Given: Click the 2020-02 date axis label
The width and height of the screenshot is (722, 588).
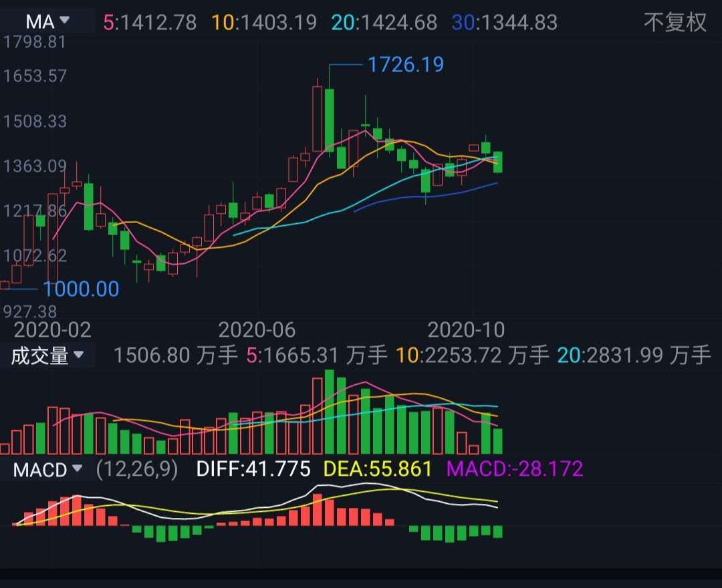Looking at the screenshot, I should (53, 330).
